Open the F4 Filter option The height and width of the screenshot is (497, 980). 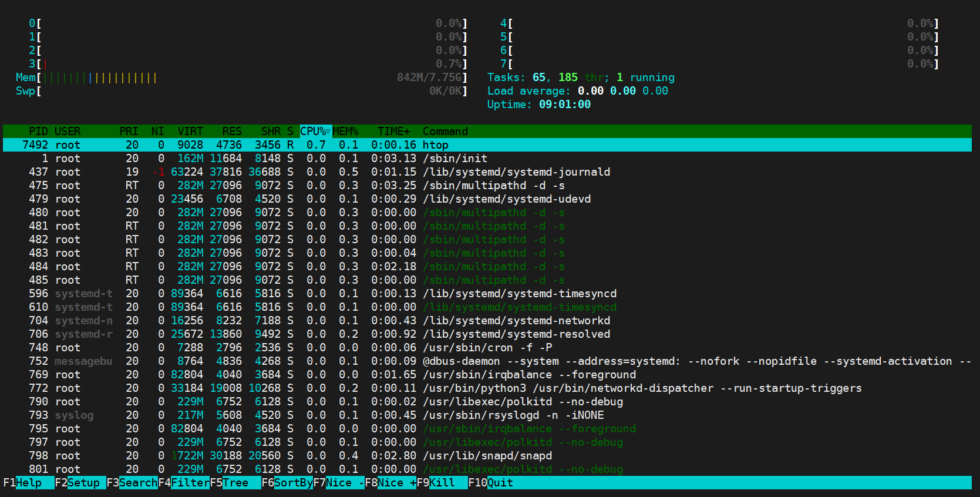tap(184, 483)
